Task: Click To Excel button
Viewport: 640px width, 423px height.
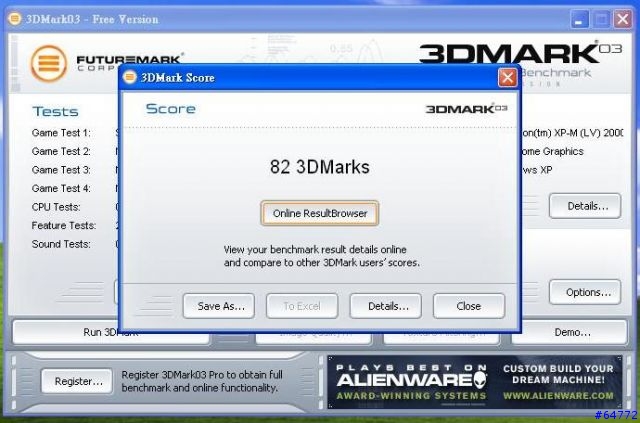Action: pos(302,306)
